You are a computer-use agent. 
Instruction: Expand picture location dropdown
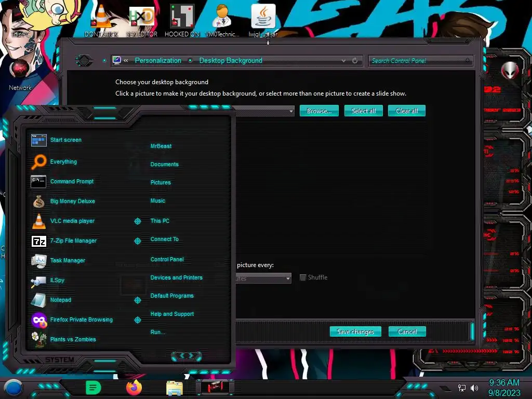tap(291, 111)
